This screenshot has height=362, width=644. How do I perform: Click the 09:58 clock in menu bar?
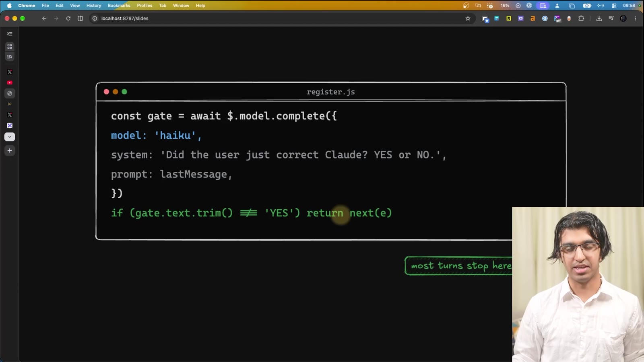coord(629,6)
